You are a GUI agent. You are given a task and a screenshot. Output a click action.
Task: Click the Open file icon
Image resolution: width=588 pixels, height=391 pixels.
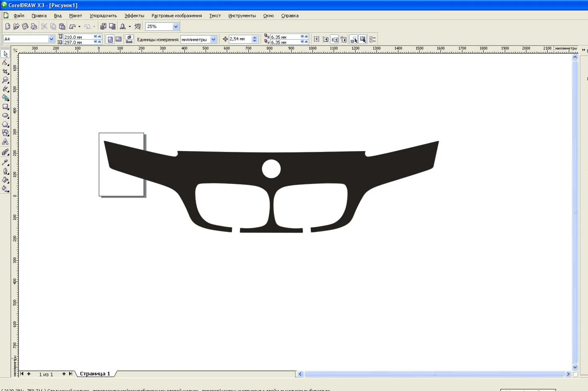[16, 26]
